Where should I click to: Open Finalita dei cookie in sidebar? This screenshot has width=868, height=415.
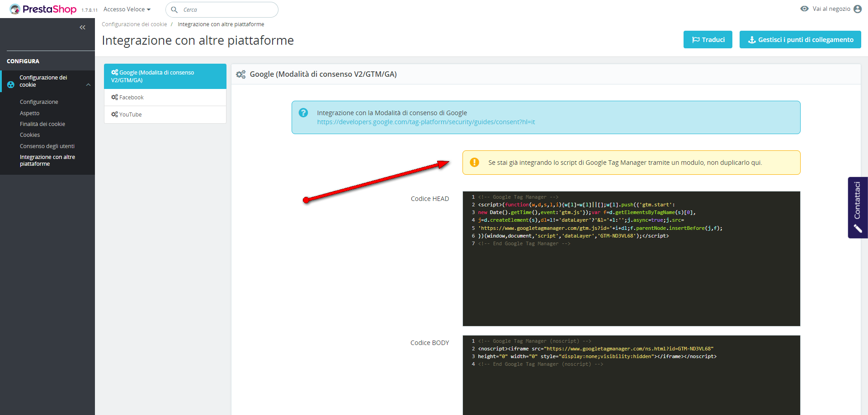click(x=42, y=124)
